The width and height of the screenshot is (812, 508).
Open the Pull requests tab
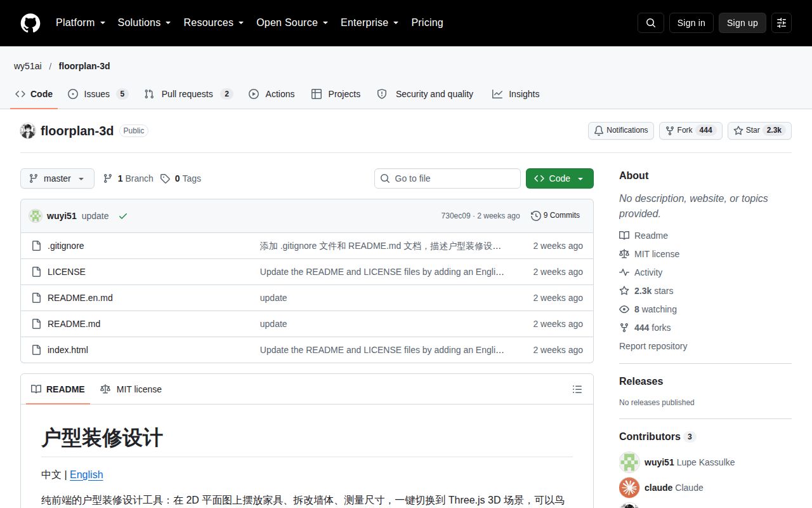click(188, 94)
